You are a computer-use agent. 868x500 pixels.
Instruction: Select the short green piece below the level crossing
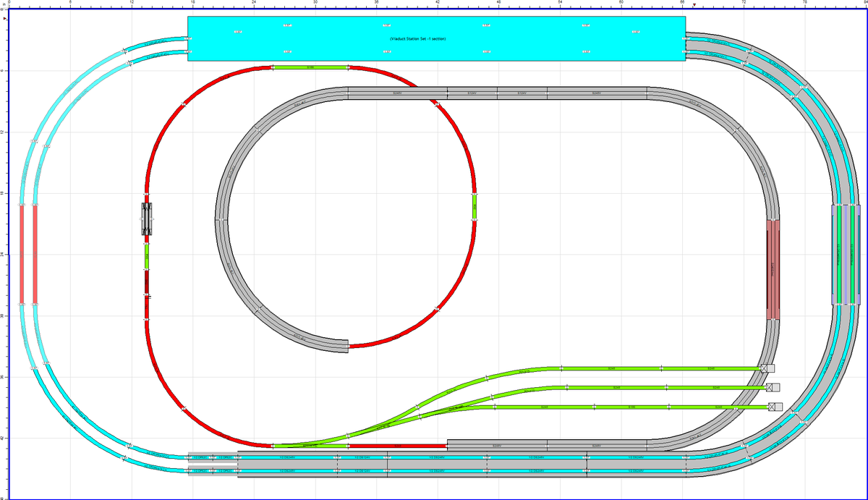click(x=146, y=255)
